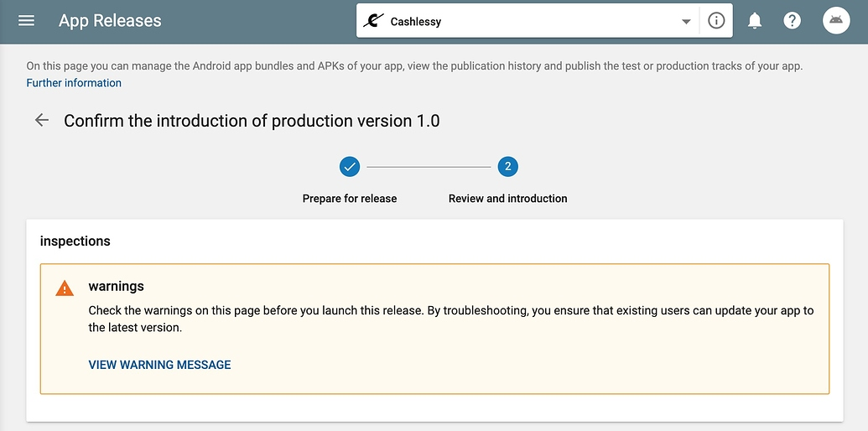Follow the Further information link
The height and width of the screenshot is (431, 868).
click(74, 83)
